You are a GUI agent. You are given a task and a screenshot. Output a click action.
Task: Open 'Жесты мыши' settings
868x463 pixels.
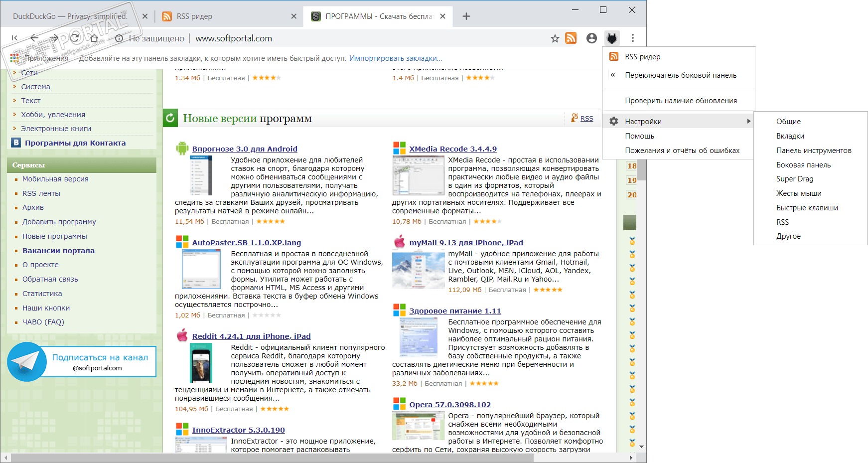pos(811,193)
